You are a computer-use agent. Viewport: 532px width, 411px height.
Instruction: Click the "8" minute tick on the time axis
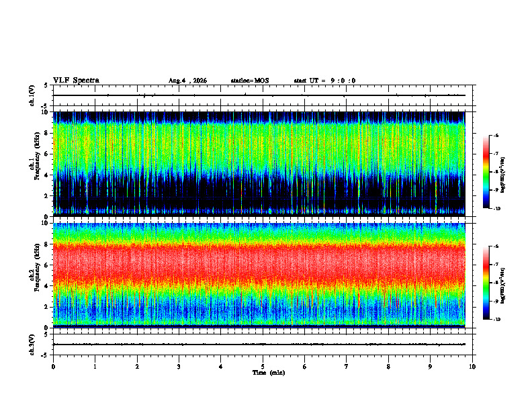coord(388,367)
